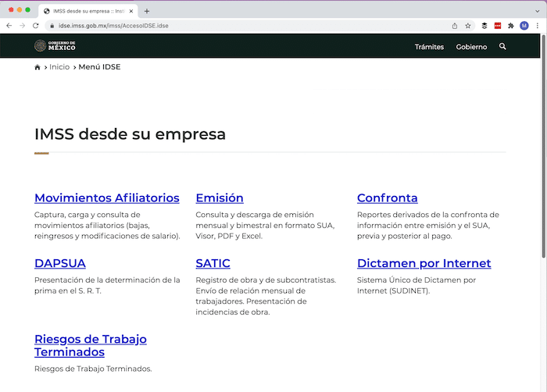The height and width of the screenshot is (392, 547).
Task: Open the Riesgos de Trabajo Terminados link
Action: click(91, 345)
